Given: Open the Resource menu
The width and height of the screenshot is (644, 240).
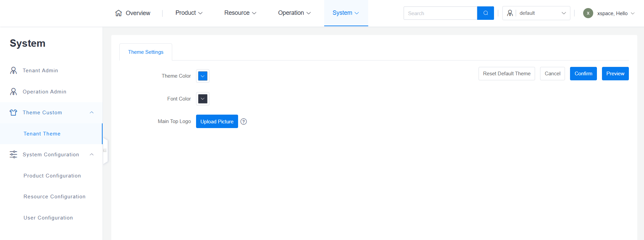Looking at the screenshot, I should [x=240, y=13].
